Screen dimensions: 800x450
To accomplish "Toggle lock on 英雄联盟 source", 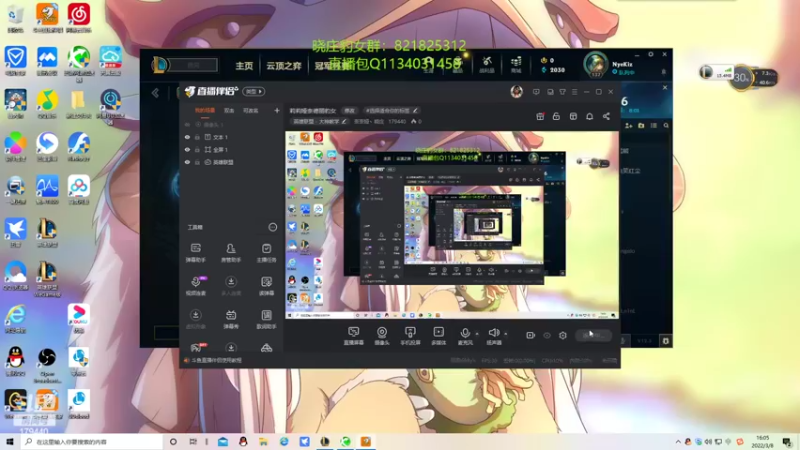I will pyautogui.click(x=197, y=162).
